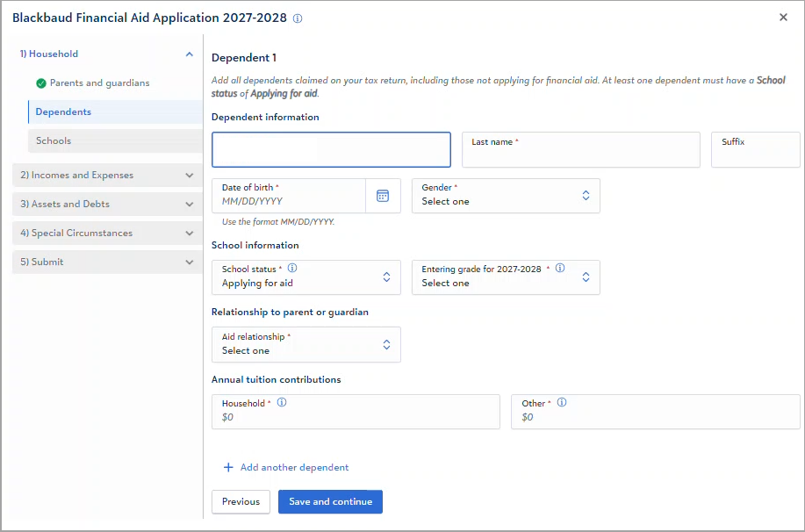
Task: Click the info icon beside application title
Action: pyautogui.click(x=298, y=18)
